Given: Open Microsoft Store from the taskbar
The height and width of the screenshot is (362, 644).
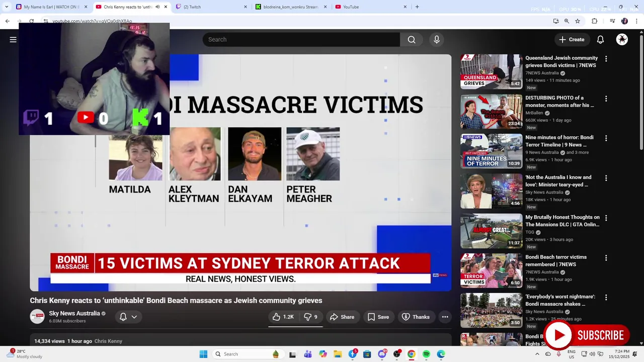Looking at the screenshot, I should [x=367, y=354].
